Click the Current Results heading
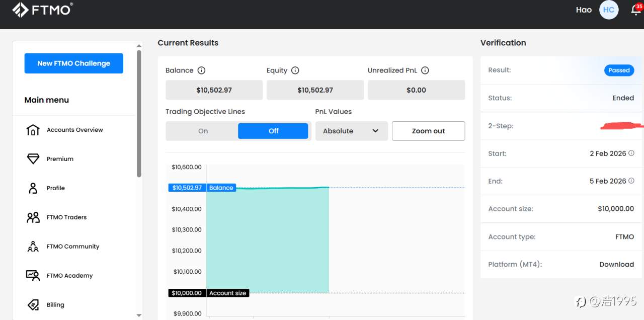The height and width of the screenshot is (320, 644). (188, 43)
